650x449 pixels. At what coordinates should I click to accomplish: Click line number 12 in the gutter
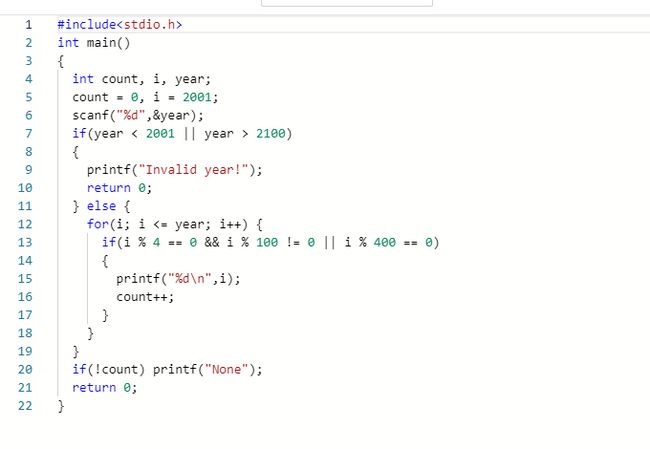point(25,224)
